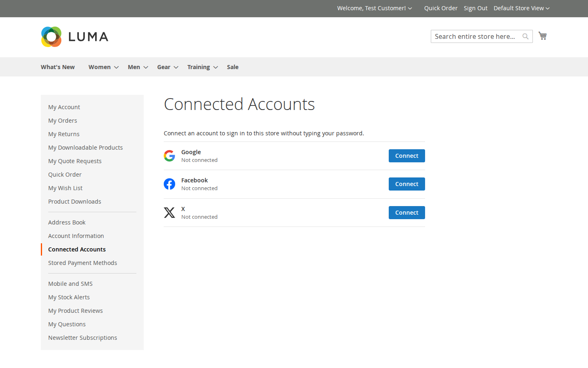The height and width of the screenshot is (368, 588).
Task: Open Quick Order in the sidebar
Action: (65, 175)
